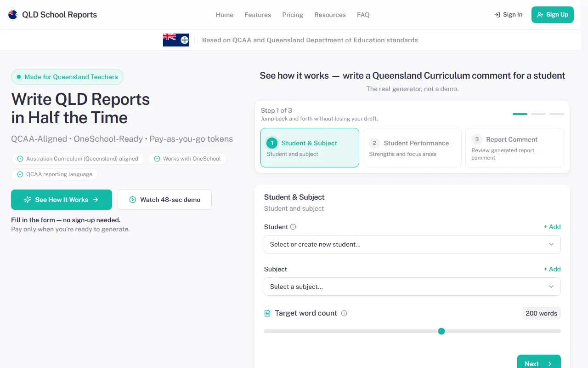Click the QLD School Reports logo icon
Image resolution: width=588 pixels, height=368 pixels.
tap(13, 15)
